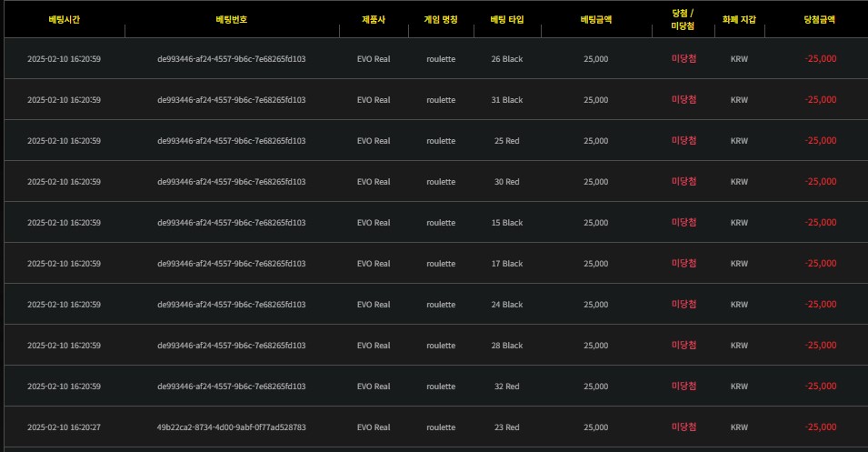Click 미당첨 status in the 25 Red row

pyautogui.click(x=684, y=141)
